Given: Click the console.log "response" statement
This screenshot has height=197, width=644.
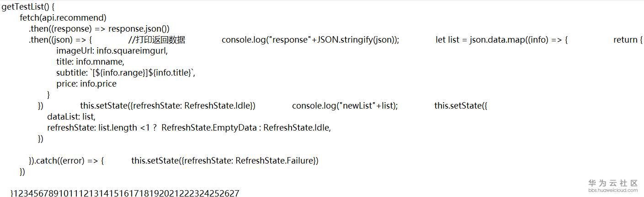Looking at the screenshot, I should tap(310, 40).
